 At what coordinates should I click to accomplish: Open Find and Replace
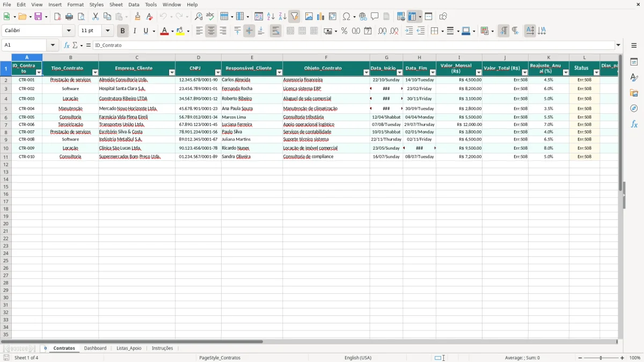[199, 17]
